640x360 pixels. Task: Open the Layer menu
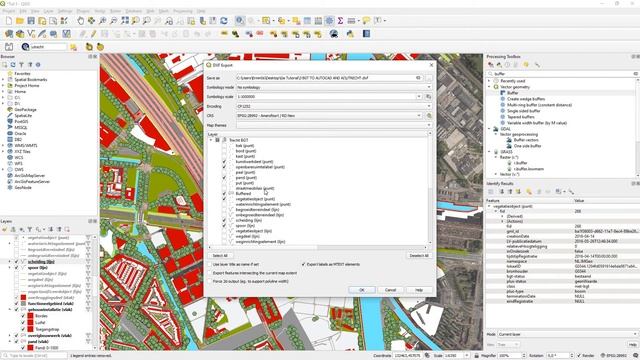tap(49, 11)
